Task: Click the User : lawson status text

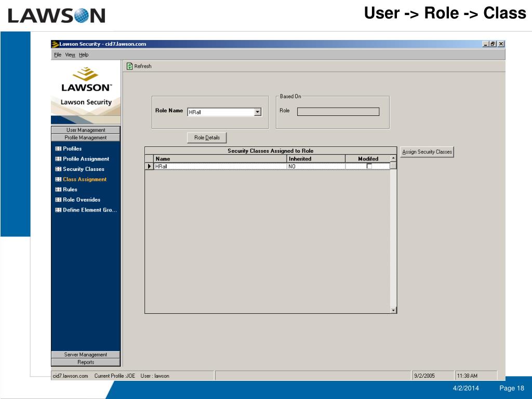Action: pyautogui.click(x=155, y=376)
